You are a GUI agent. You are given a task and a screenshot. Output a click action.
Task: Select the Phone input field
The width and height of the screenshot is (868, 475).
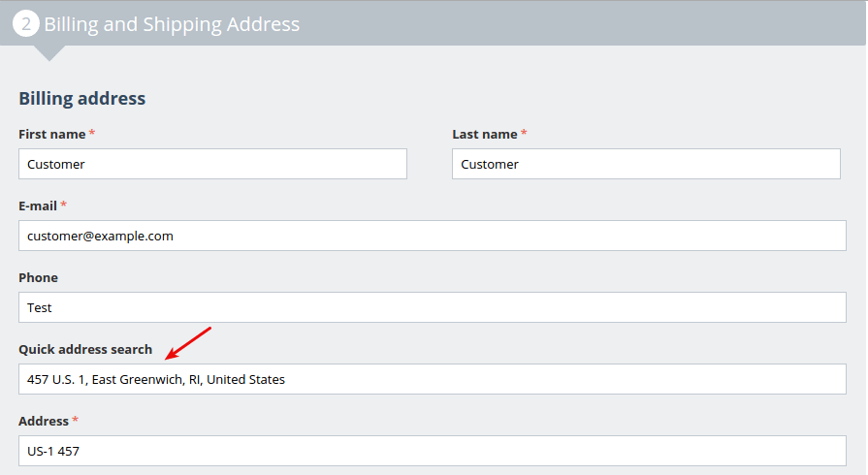[432, 307]
